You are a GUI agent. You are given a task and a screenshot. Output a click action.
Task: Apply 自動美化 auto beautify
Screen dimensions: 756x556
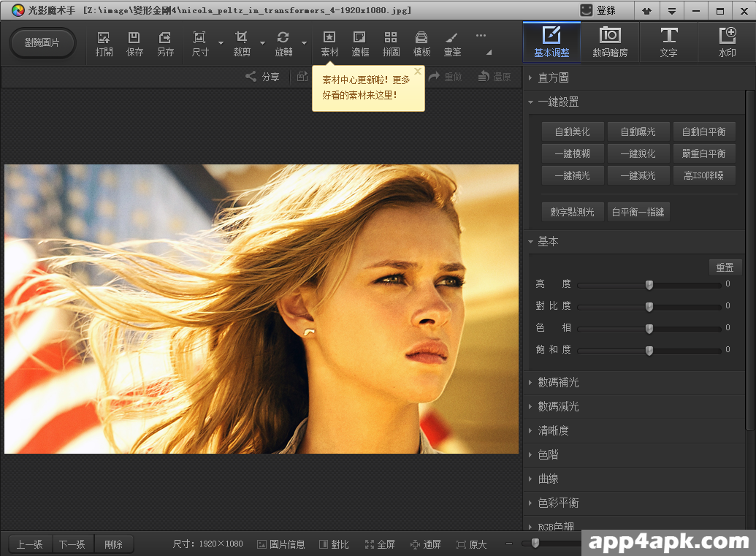pyautogui.click(x=573, y=132)
